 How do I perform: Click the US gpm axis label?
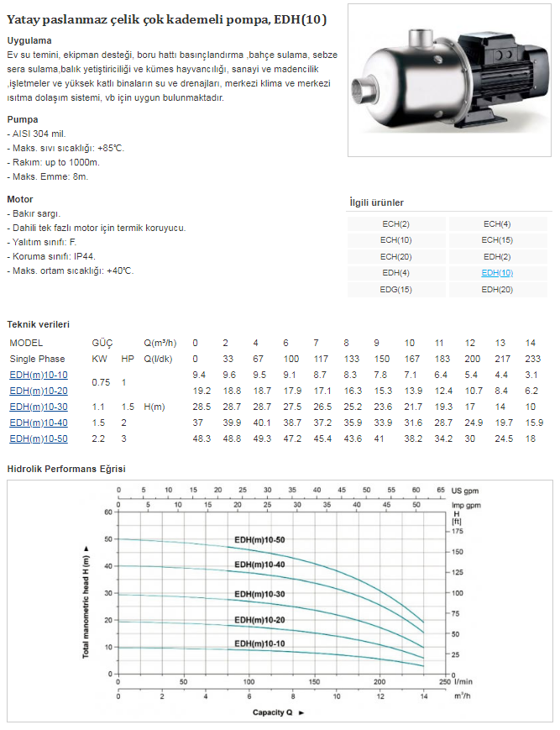464,491
